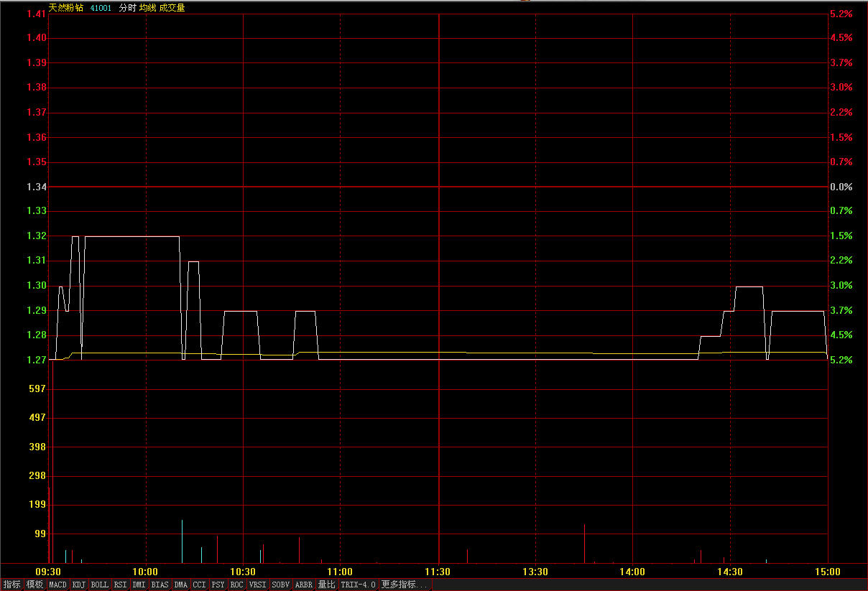Click the 10:30 time axis label
868x591 pixels.
[x=243, y=572]
